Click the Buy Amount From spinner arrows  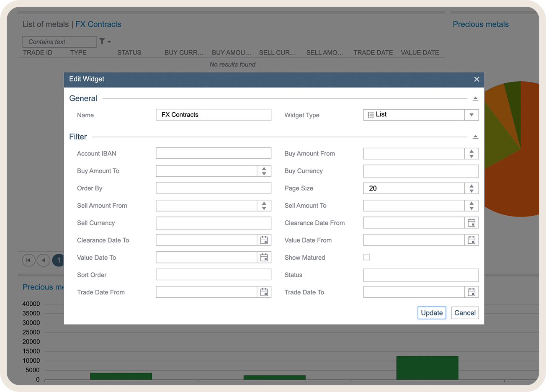coord(471,154)
